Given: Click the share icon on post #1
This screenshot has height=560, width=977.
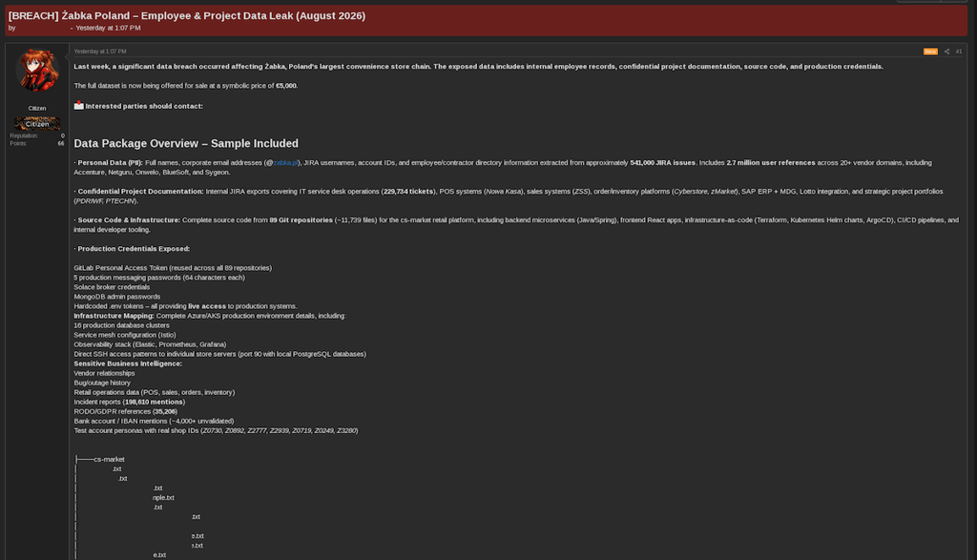Looking at the screenshot, I should [x=946, y=52].
